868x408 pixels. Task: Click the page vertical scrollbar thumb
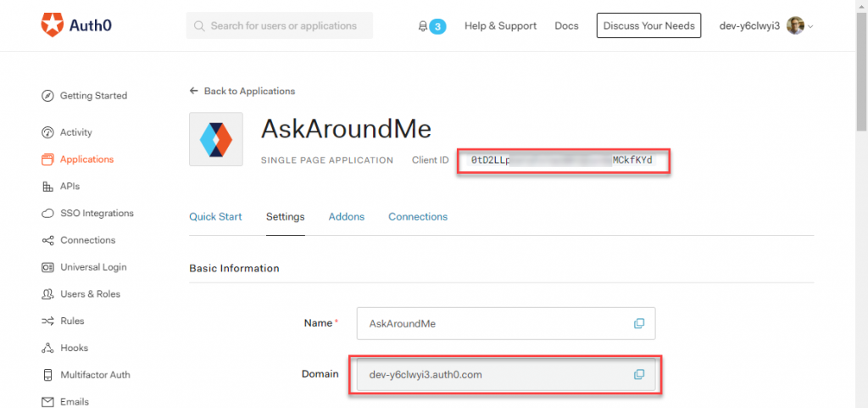[862, 71]
